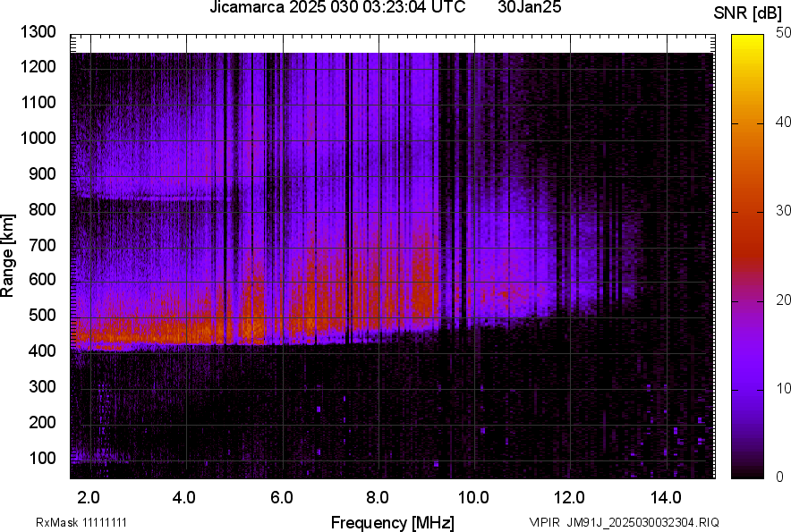Click range tick label '900'
Viewport: 791px width, 532px height.
pos(42,174)
